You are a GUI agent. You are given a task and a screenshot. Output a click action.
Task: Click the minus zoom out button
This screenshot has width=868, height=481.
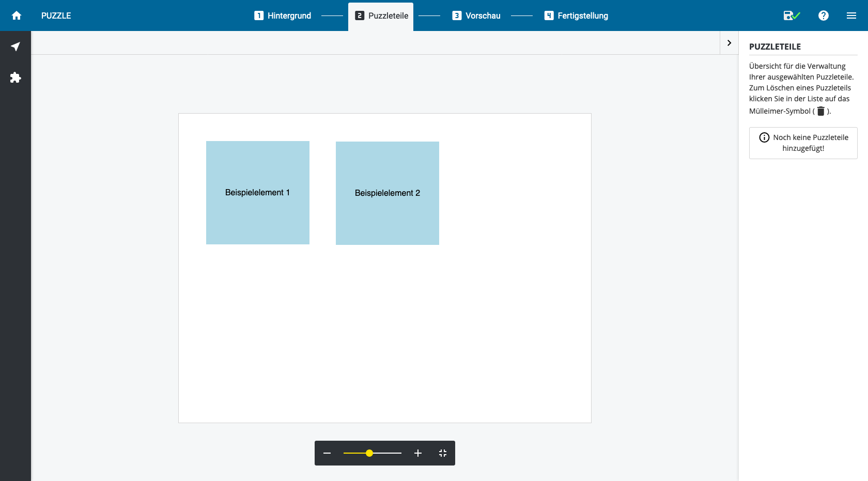coord(327,453)
